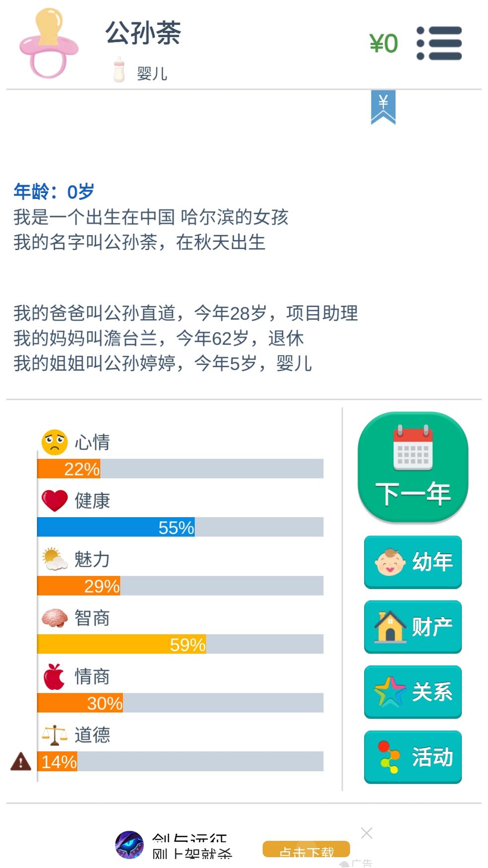Open the 关系 relationships button
This screenshot has height=868, width=488.
(x=413, y=692)
